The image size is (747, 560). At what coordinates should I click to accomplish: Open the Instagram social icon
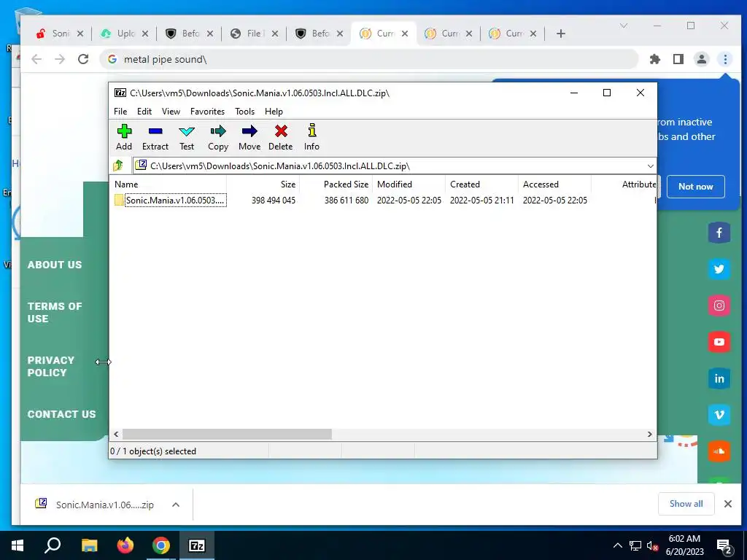pyautogui.click(x=719, y=306)
